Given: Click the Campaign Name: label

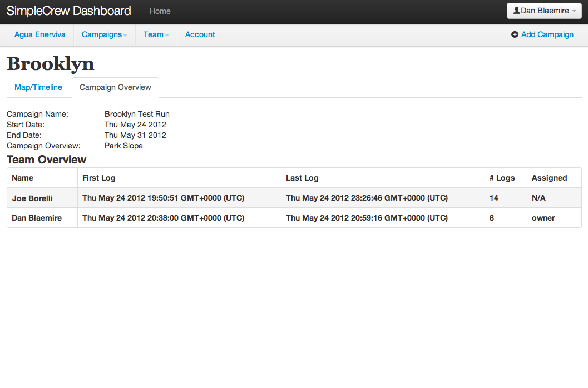Looking at the screenshot, I should (37, 114).
